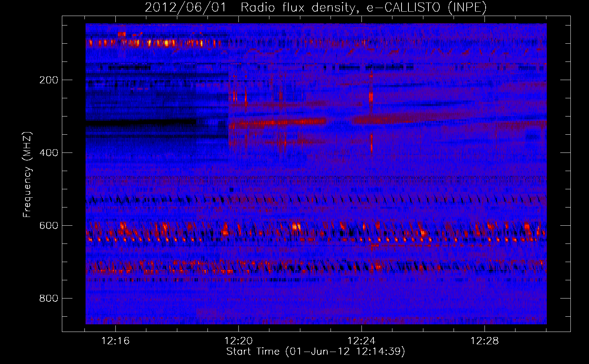Click the 12:24 time tick label
This screenshot has height=364, width=589.
click(361, 341)
